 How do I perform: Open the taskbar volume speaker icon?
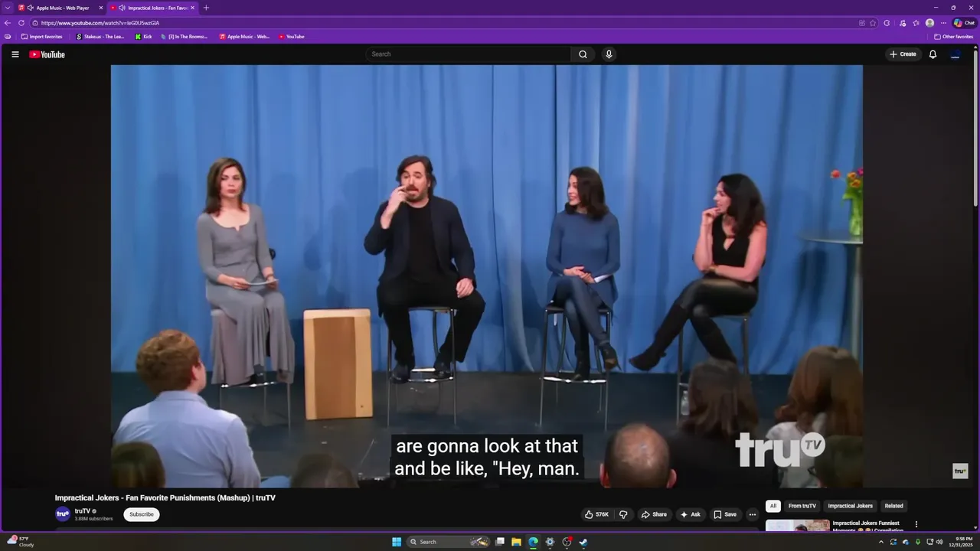pos(939,542)
